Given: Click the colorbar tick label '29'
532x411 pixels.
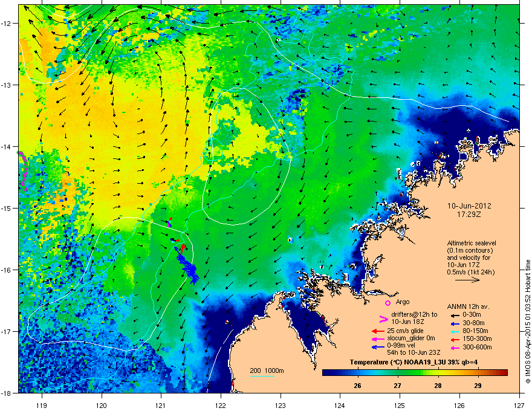Looking at the screenshot, I should pyautogui.click(x=478, y=386).
